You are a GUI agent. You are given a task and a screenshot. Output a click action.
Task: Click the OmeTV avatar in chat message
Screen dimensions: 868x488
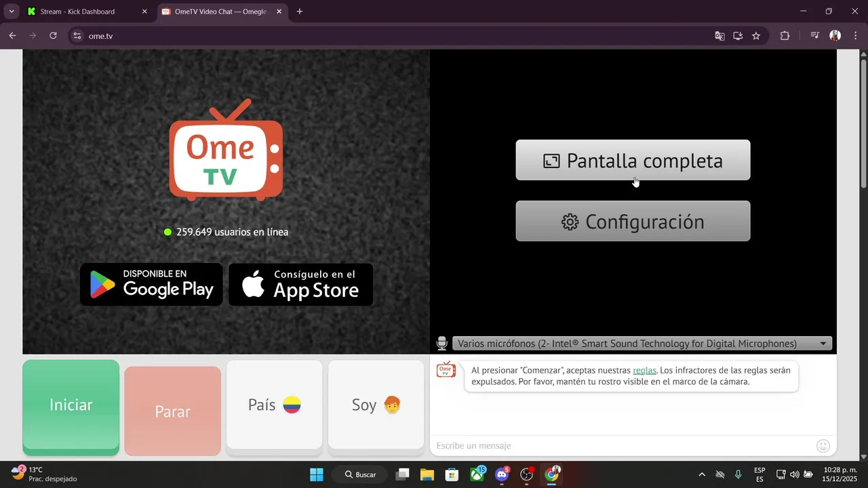pos(446,370)
